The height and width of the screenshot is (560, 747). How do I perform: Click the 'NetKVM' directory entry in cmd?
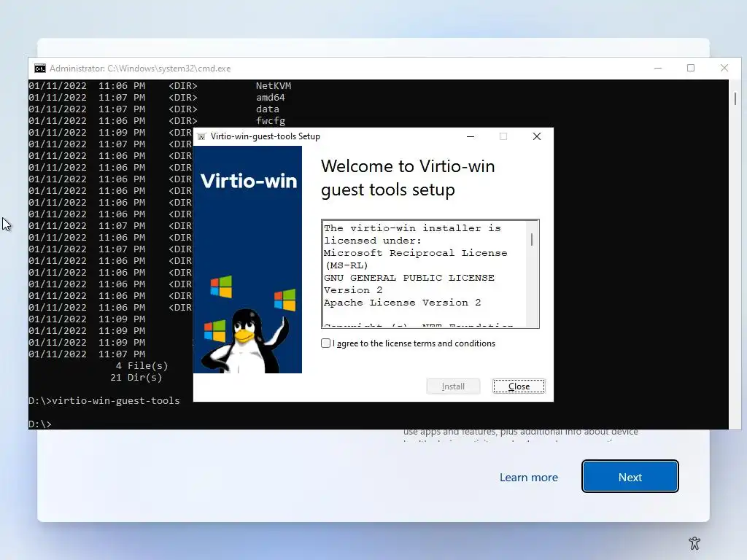[274, 86]
